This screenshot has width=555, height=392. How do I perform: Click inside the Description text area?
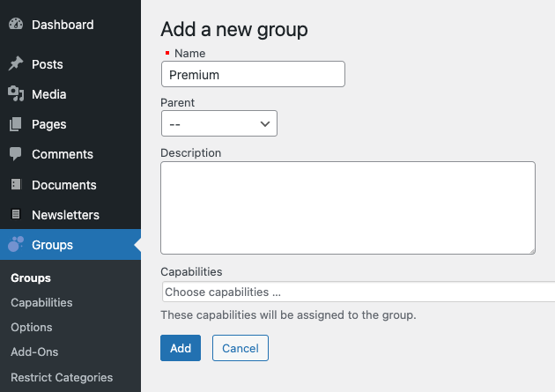[x=348, y=208]
